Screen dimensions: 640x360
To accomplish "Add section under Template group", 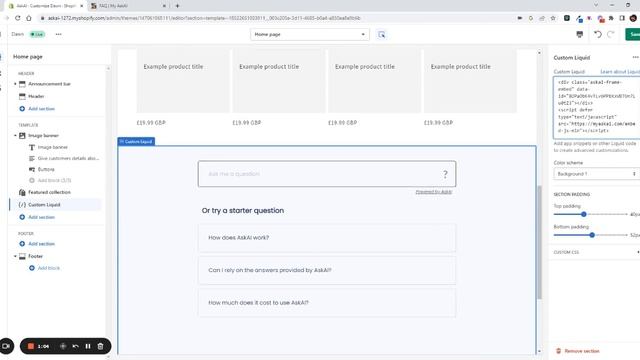I will click(37, 217).
